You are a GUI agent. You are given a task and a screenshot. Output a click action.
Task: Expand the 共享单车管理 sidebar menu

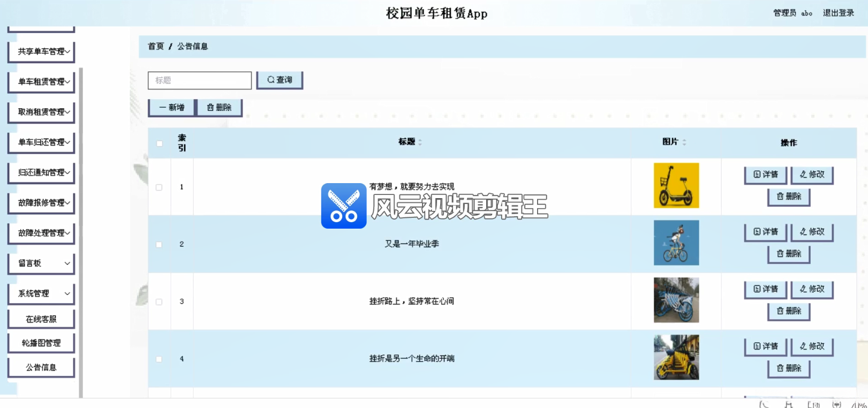41,52
